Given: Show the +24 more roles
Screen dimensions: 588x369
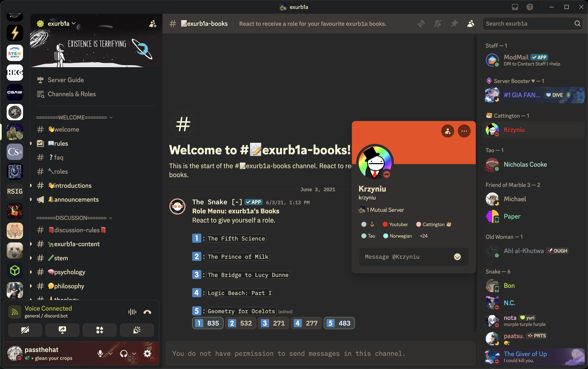Looking at the screenshot, I should pyautogui.click(x=423, y=236).
